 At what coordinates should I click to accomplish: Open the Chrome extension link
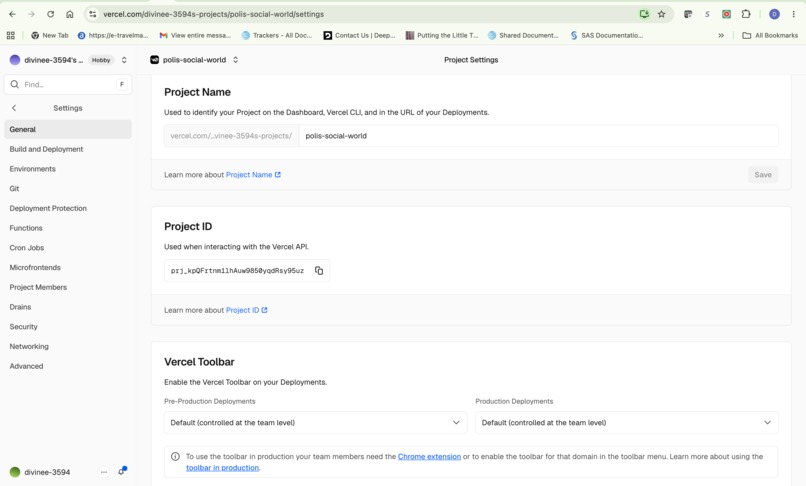[429, 456]
